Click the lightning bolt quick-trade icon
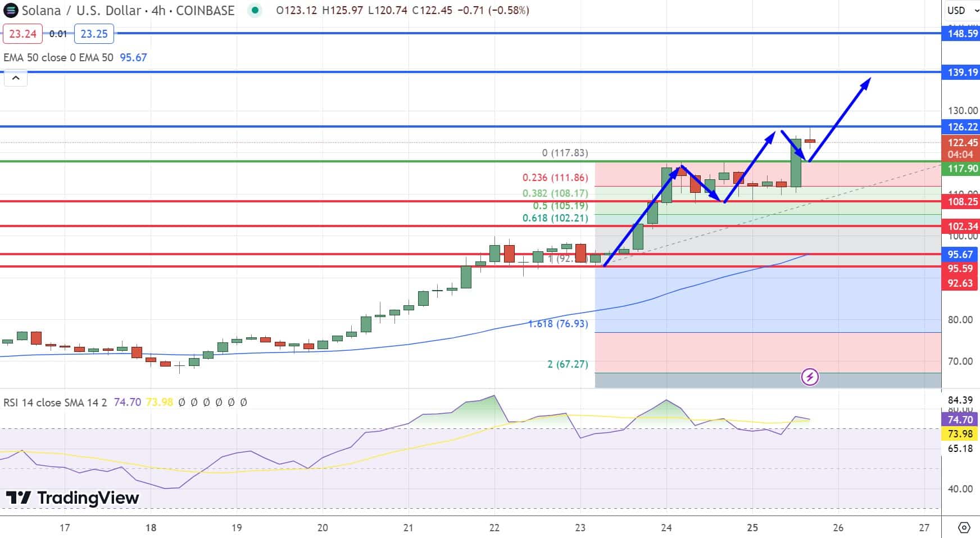Image resolution: width=980 pixels, height=538 pixels. coord(809,378)
